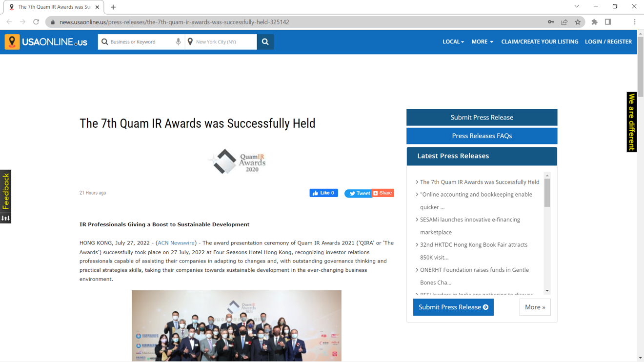
Task: Click the New York City location field
Action: coord(221,42)
